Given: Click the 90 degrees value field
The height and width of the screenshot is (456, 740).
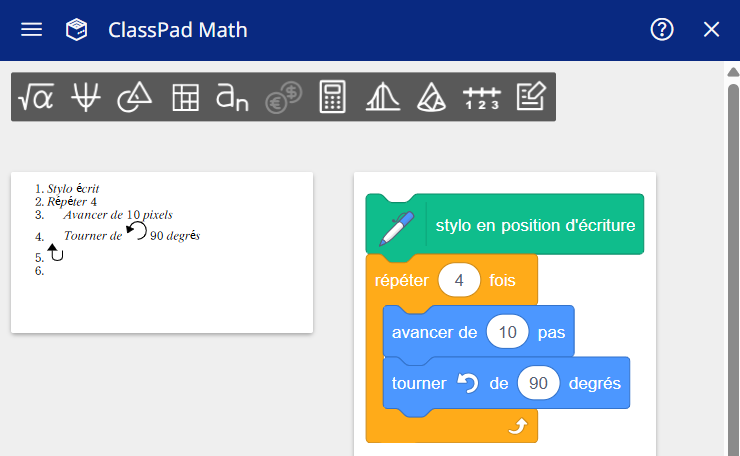Looking at the screenshot, I should (x=538, y=383).
